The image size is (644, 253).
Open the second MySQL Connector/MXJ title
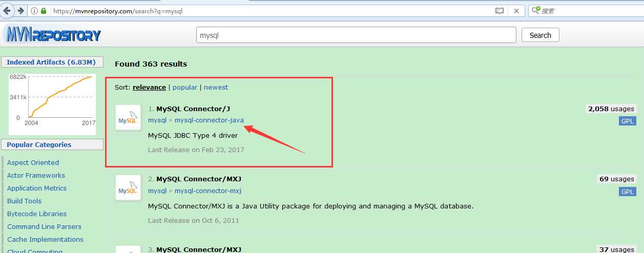pos(199,179)
